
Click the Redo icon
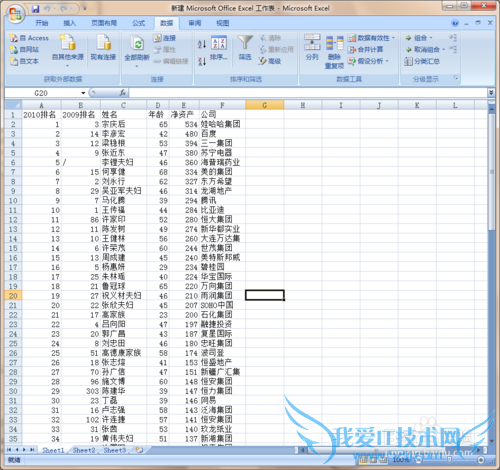(x=64, y=9)
